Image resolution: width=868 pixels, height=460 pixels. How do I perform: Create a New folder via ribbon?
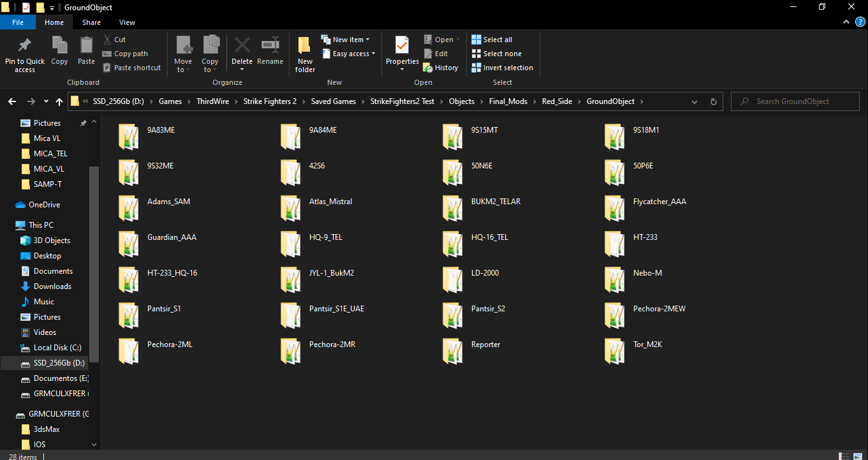305,54
